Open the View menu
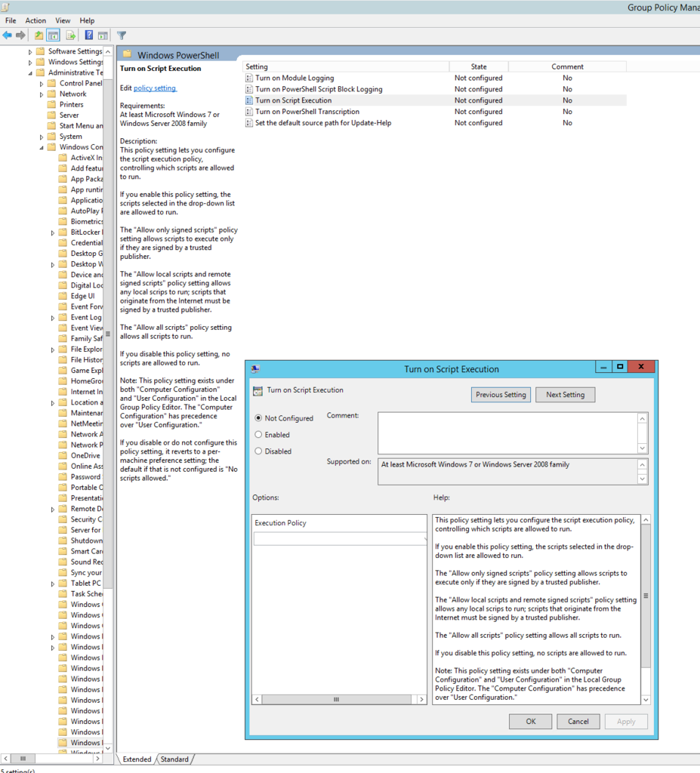 tap(63, 20)
